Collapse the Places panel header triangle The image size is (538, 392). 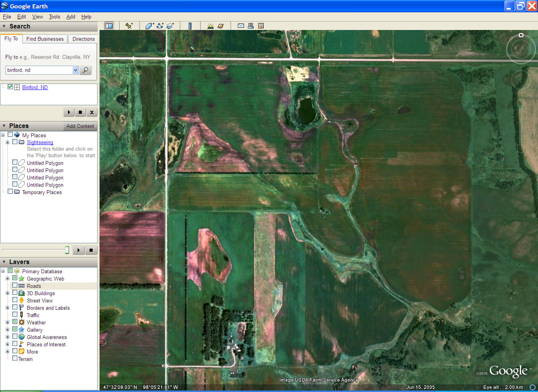click(x=4, y=126)
